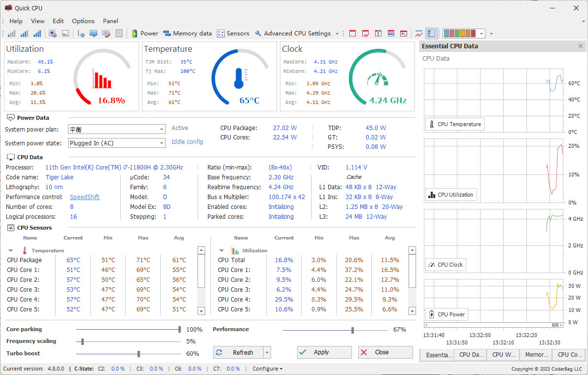Toggle the highlighted side panel list icon

pos(432,34)
